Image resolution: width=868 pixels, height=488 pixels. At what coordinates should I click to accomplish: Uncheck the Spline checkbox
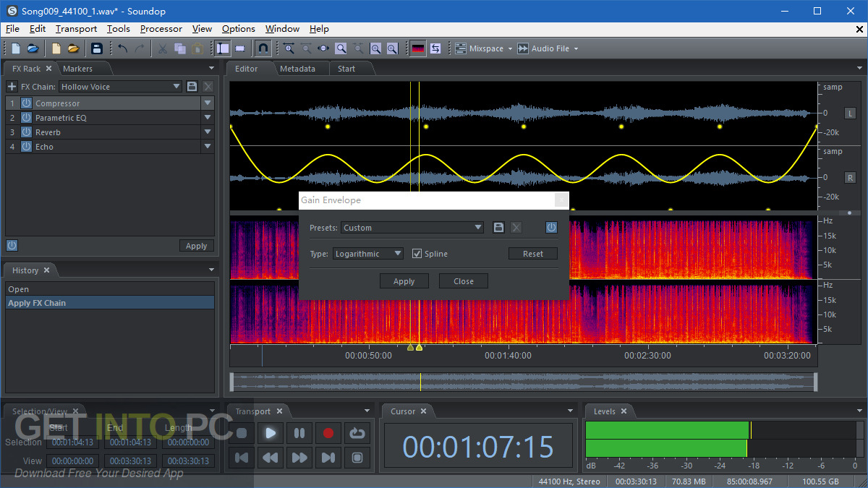click(417, 254)
